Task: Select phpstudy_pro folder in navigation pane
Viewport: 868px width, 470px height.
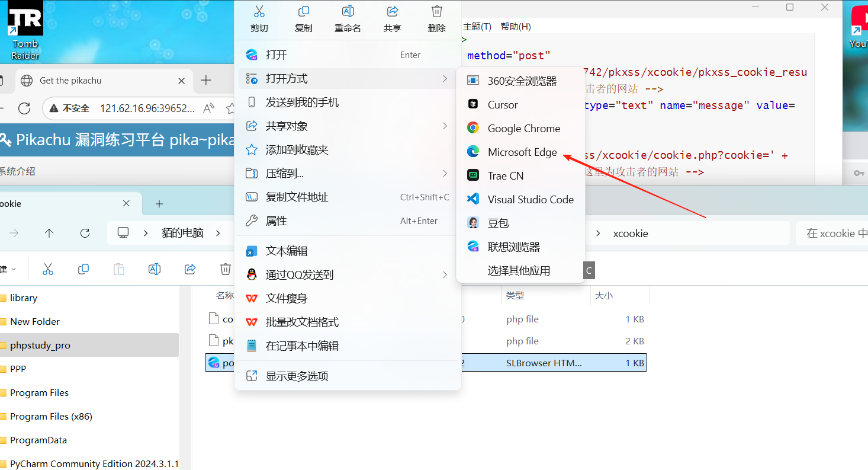Action: pos(89,345)
